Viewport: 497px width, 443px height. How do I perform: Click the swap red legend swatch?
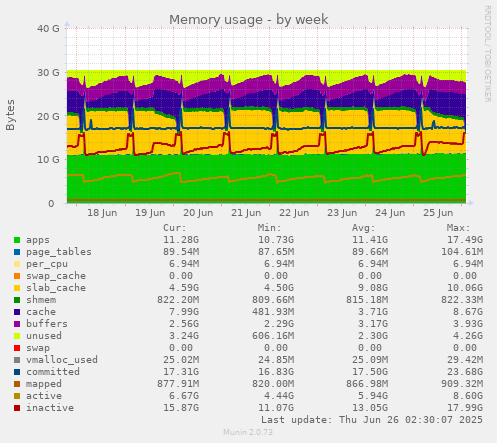pyautogui.click(x=17, y=348)
